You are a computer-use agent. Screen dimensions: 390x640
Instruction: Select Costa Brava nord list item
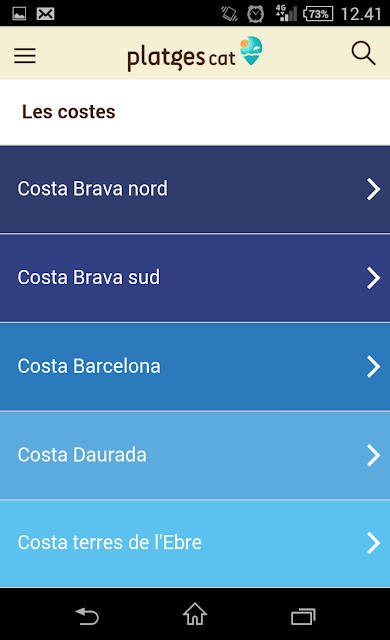pos(195,189)
